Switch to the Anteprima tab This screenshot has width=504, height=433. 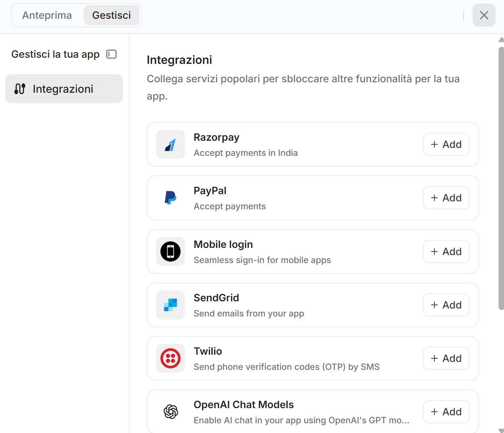[47, 15]
